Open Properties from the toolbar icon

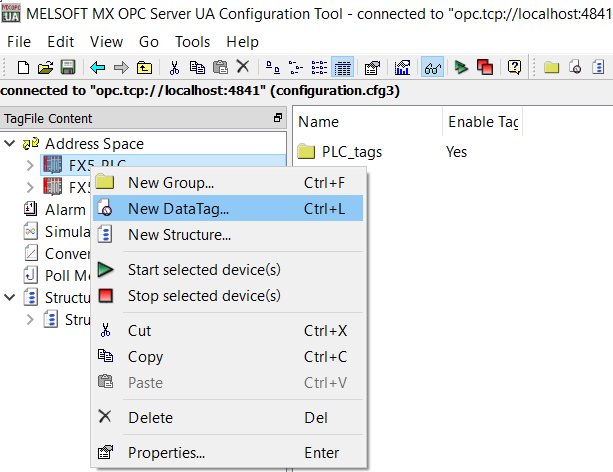click(372, 68)
